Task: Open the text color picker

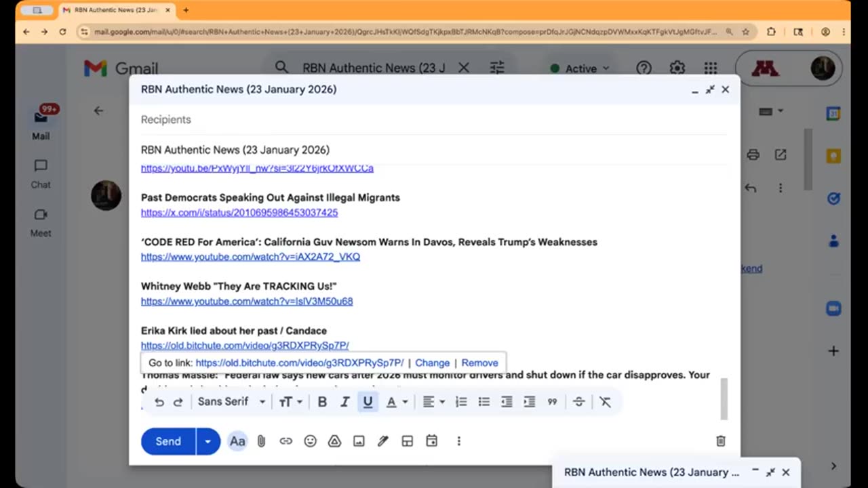Action: (x=397, y=402)
